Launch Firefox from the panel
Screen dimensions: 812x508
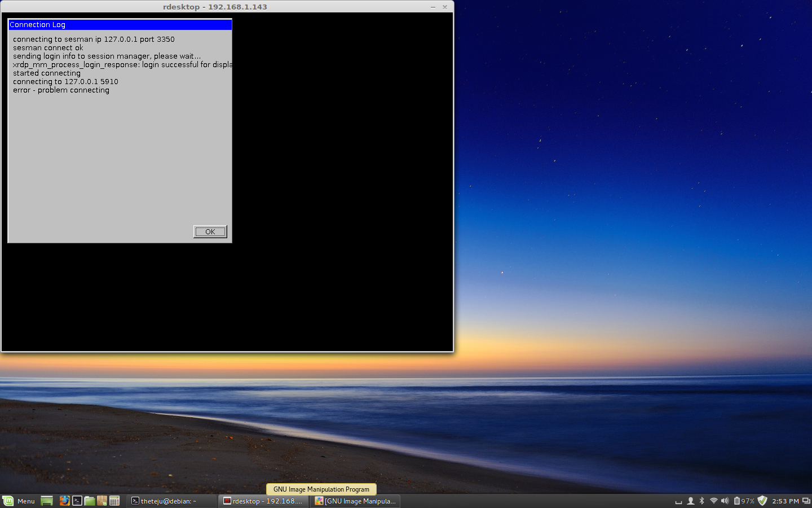[64, 501]
